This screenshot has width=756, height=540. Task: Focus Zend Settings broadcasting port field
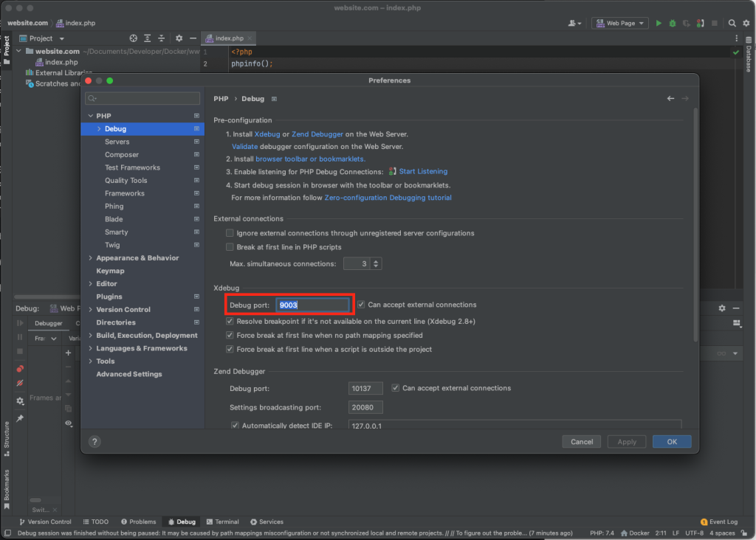(365, 407)
